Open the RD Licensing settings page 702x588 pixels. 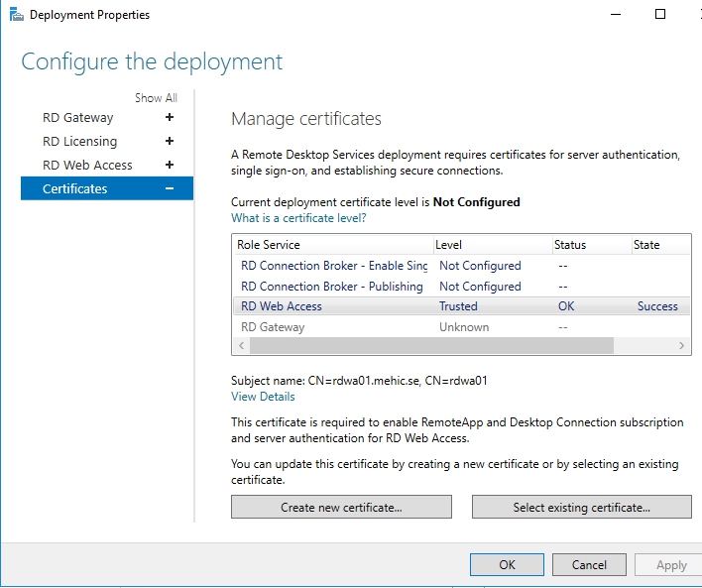click(79, 142)
